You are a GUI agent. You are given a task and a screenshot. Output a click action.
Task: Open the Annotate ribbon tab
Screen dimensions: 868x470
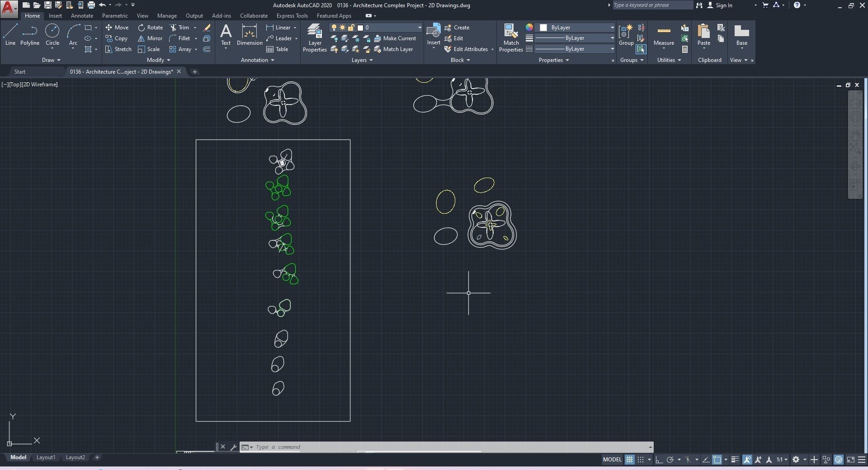click(x=82, y=16)
